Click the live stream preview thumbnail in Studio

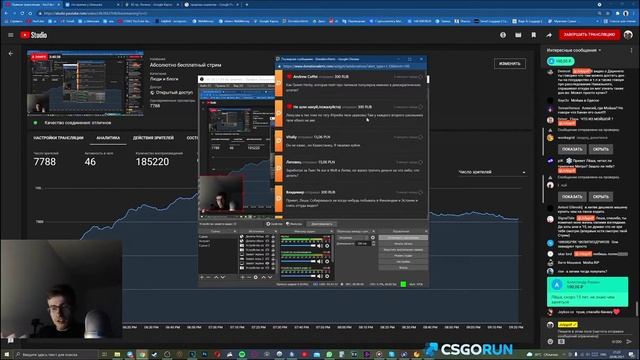coord(85,83)
